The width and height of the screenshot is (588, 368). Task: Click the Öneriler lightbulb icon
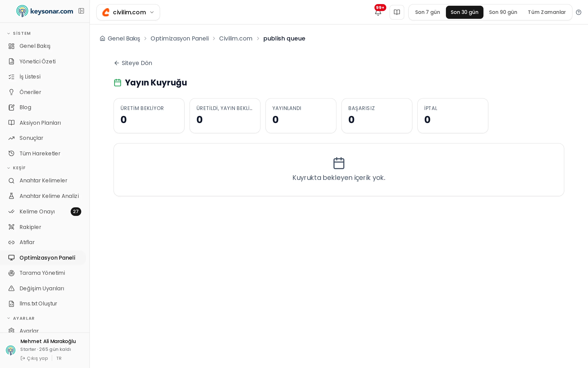pos(11,92)
